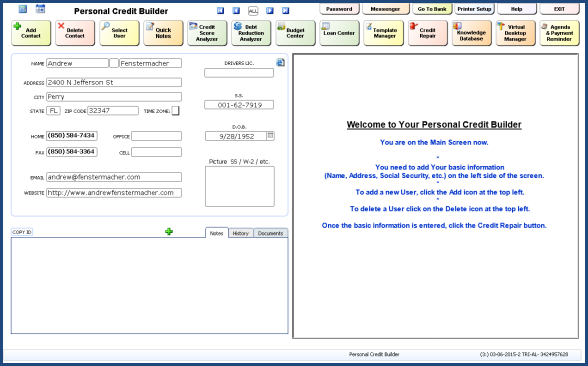The height and width of the screenshot is (366, 588).
Task: Click the Office phone field
Action: pos(156,136)
